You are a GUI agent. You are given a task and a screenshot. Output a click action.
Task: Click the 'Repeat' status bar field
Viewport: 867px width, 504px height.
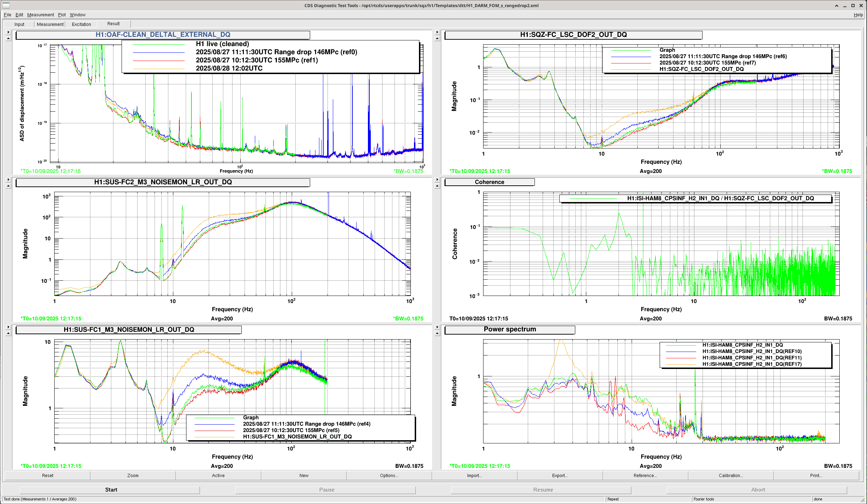click(x=649, y=499)
